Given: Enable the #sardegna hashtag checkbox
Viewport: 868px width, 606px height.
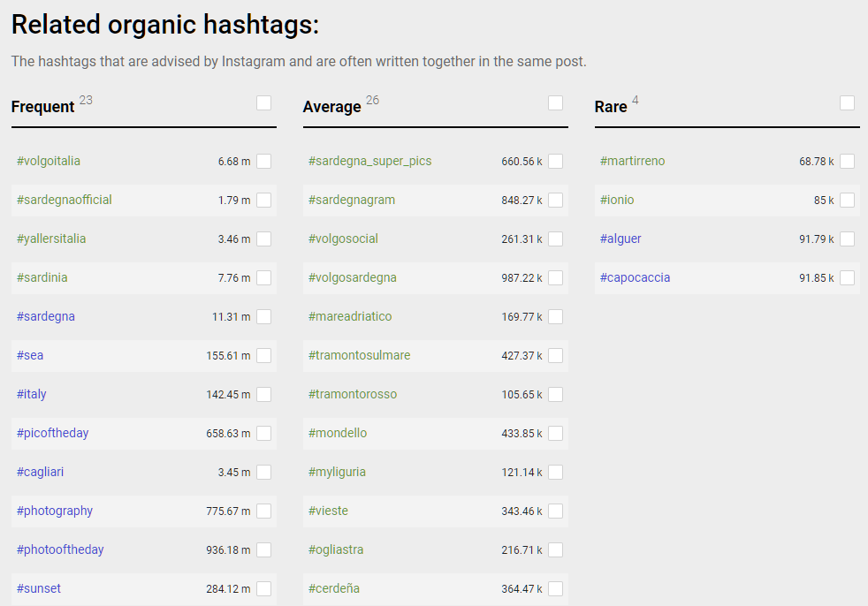Looking at the screenshot, I should click(264, 316).
